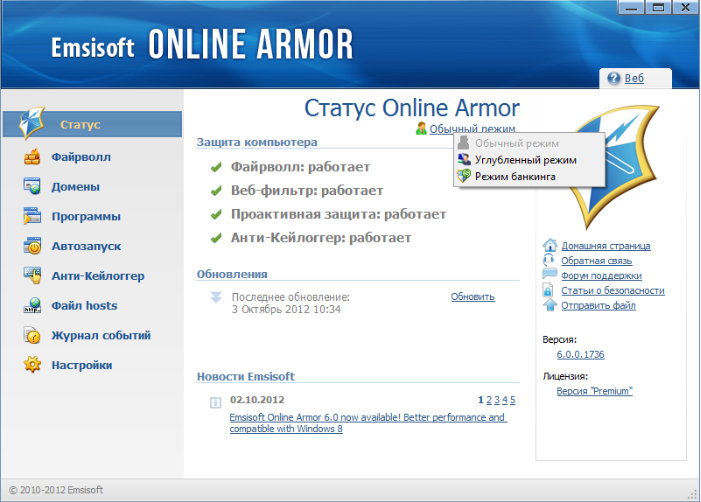Click the upload arrow icon by Отправить файл

[x=549, y=305]
